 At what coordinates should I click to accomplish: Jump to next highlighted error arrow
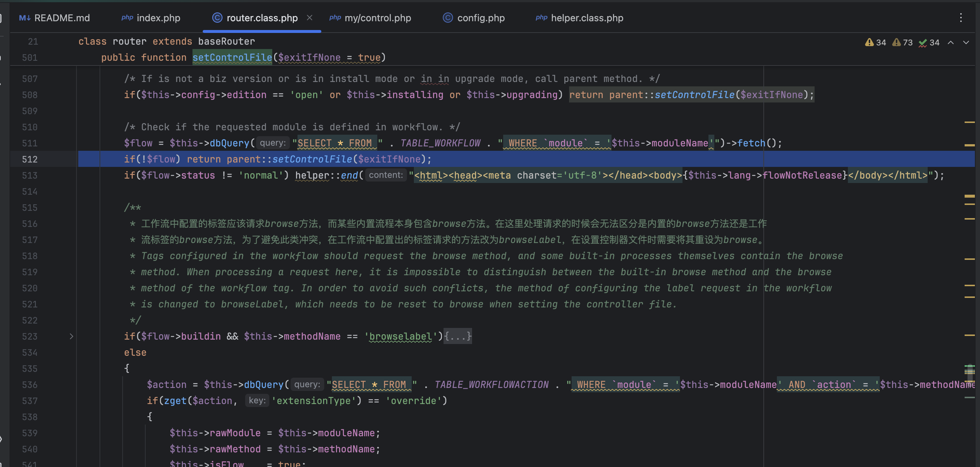pos(966,42)
